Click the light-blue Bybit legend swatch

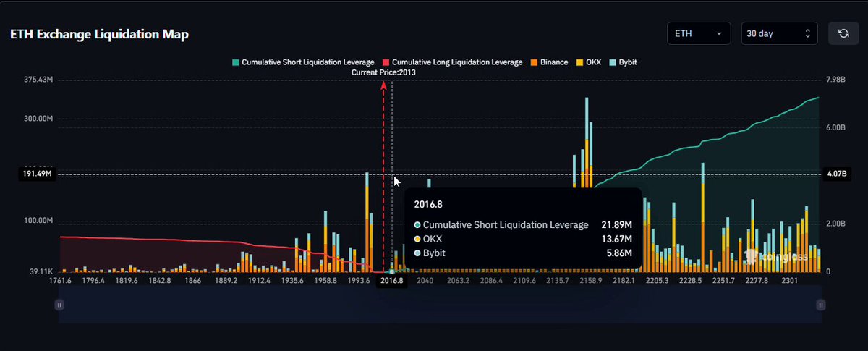click(613, 62)
